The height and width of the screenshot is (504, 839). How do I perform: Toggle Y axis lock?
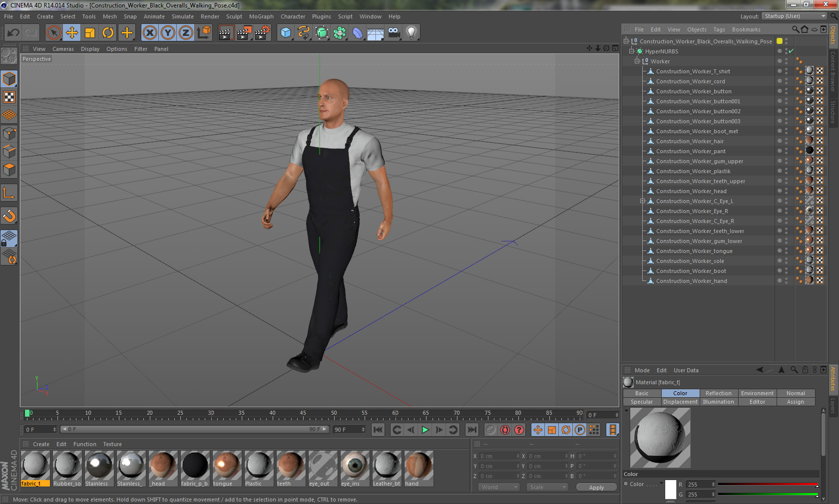(168, 33)
